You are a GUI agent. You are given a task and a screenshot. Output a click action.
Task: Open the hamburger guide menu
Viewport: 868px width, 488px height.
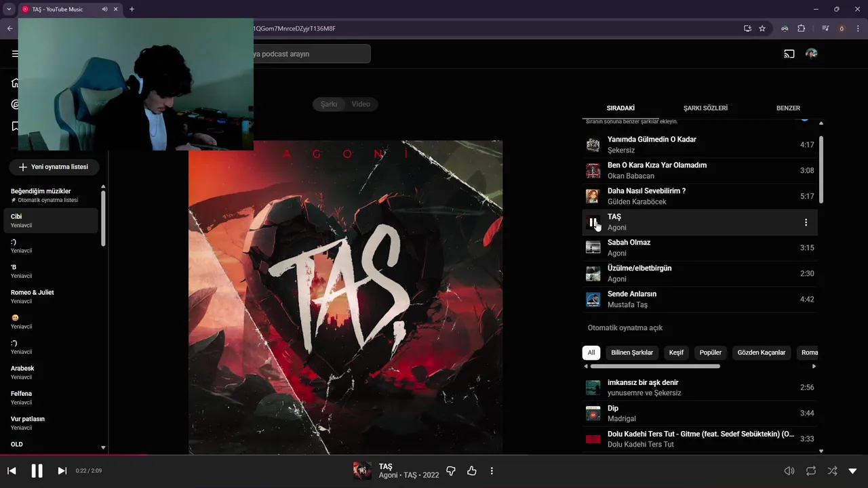[x=15, y=54]
